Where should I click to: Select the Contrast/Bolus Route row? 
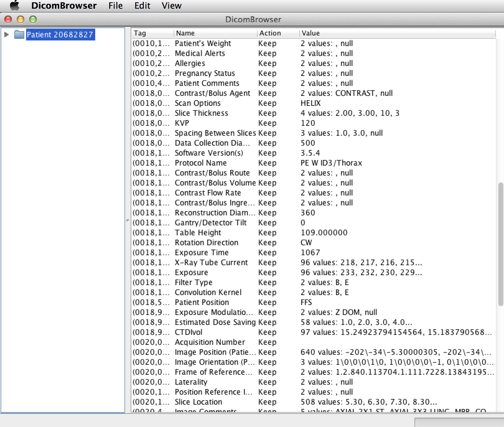(x=314, y=173)
